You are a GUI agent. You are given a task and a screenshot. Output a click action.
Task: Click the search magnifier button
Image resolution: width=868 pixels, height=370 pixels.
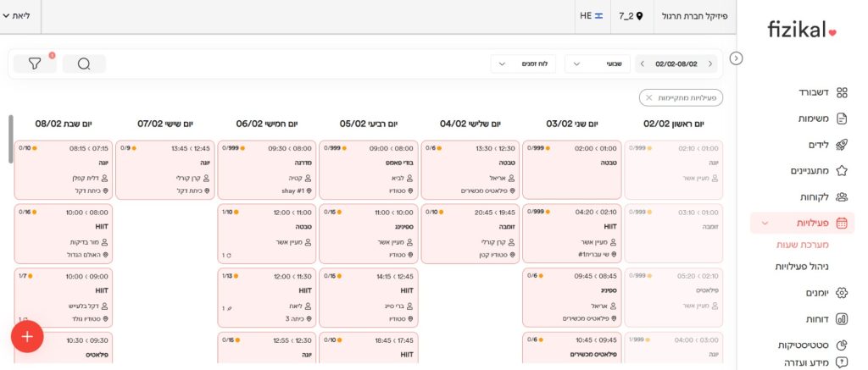point(84,64)
